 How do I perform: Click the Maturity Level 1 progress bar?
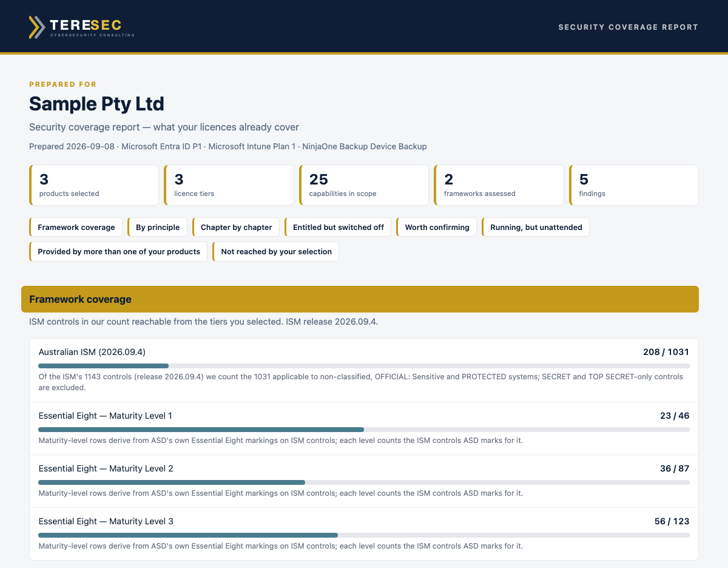pos(364,430)
